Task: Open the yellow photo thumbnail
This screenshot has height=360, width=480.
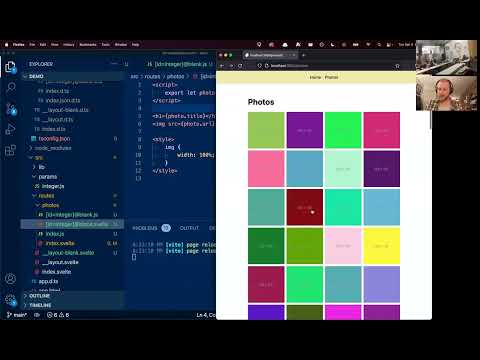Action: [382, 246]
